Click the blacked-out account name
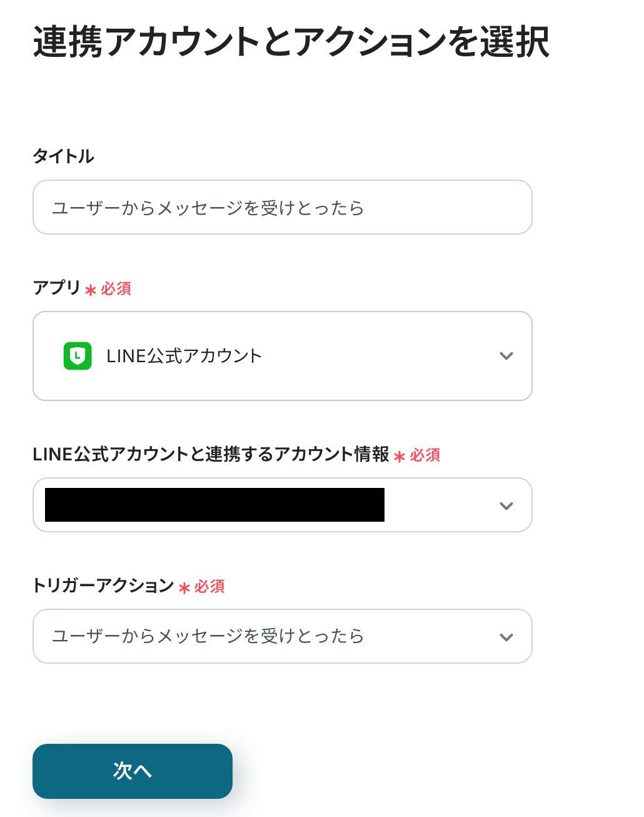Image resolution: width=644 pixels, height=817 pixels. pos(214,505)
